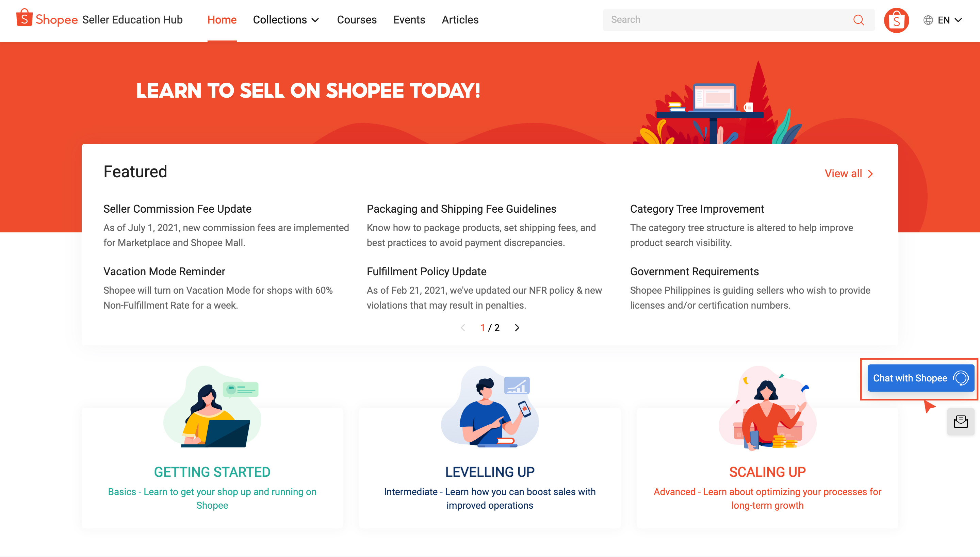Expand the View all chevron
This screenshot has width=980, height=557.
coord(871,173)
